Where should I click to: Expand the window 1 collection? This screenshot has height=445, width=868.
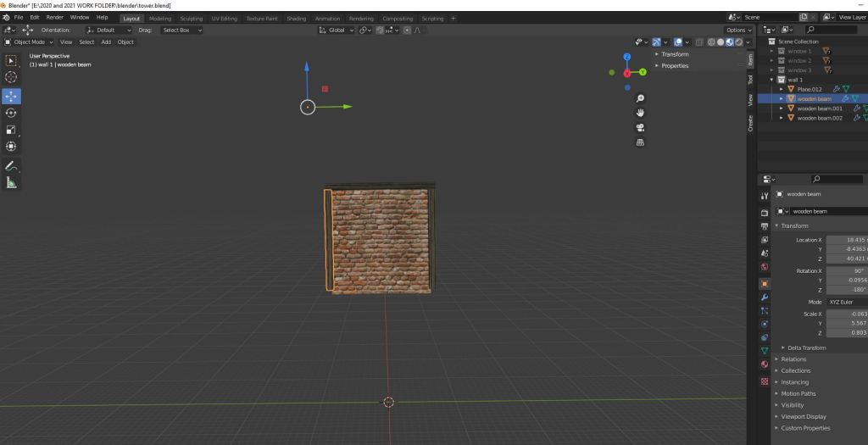point(771,51)
